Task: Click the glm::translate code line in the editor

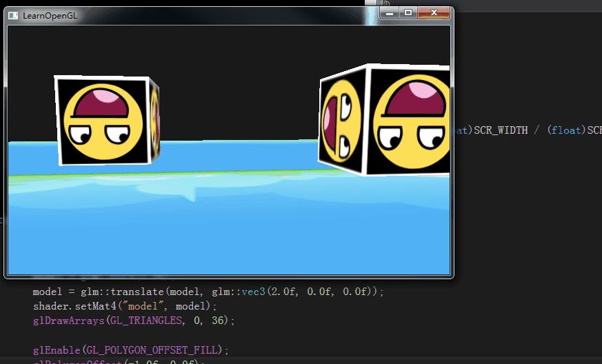Action: [x=208, y=292]
